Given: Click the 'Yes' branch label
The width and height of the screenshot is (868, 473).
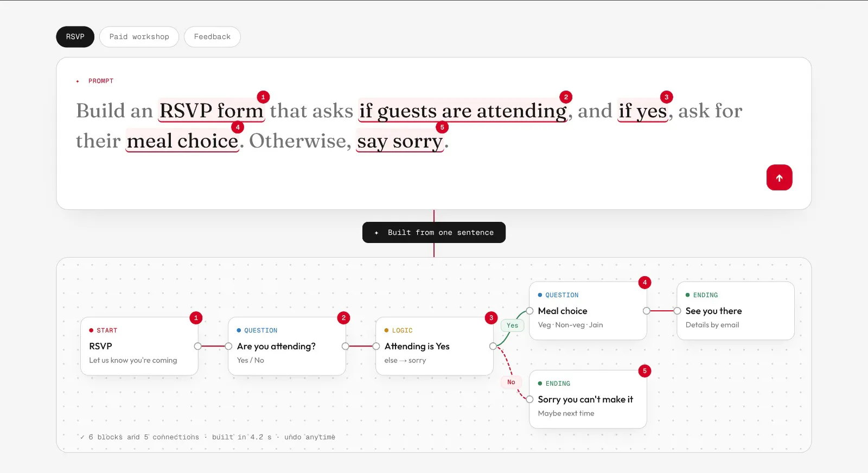Looking at the screenshot, I should tap(513, 325).
